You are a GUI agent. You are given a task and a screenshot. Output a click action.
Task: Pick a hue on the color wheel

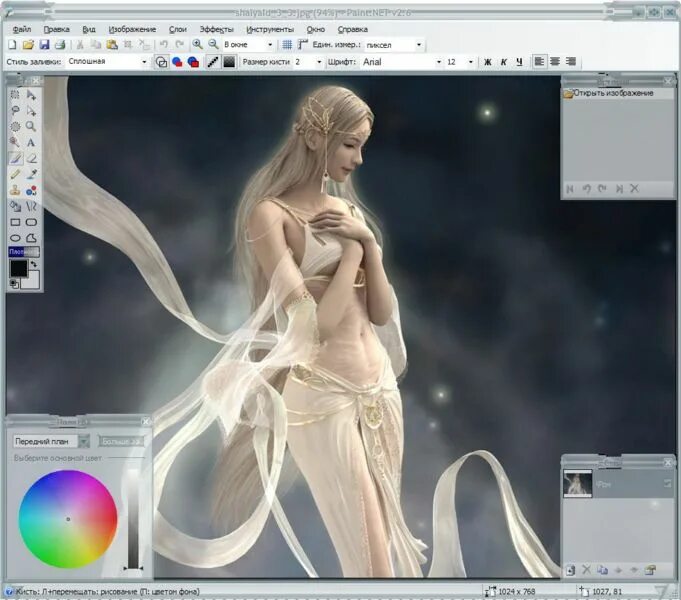(68, 519)
